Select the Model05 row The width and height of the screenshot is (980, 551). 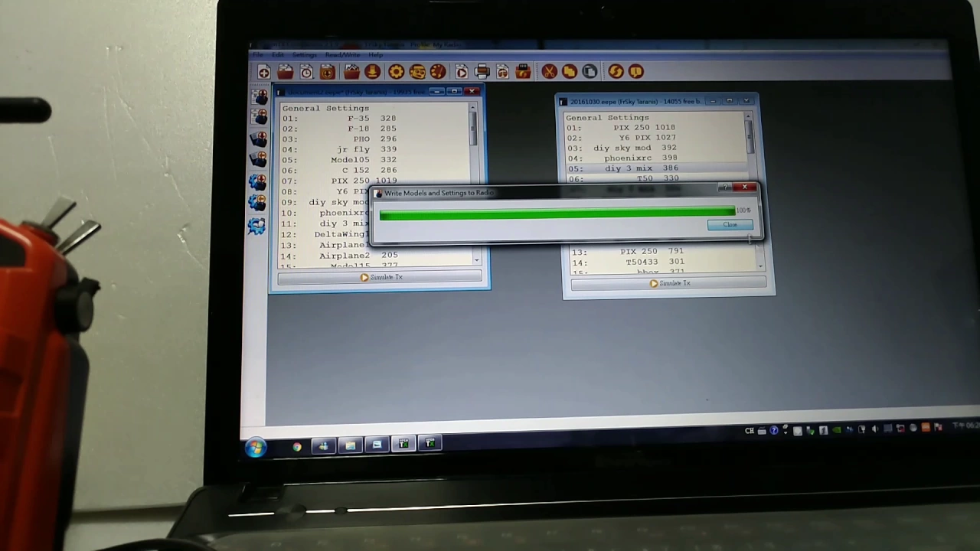[x=374, y=160]
